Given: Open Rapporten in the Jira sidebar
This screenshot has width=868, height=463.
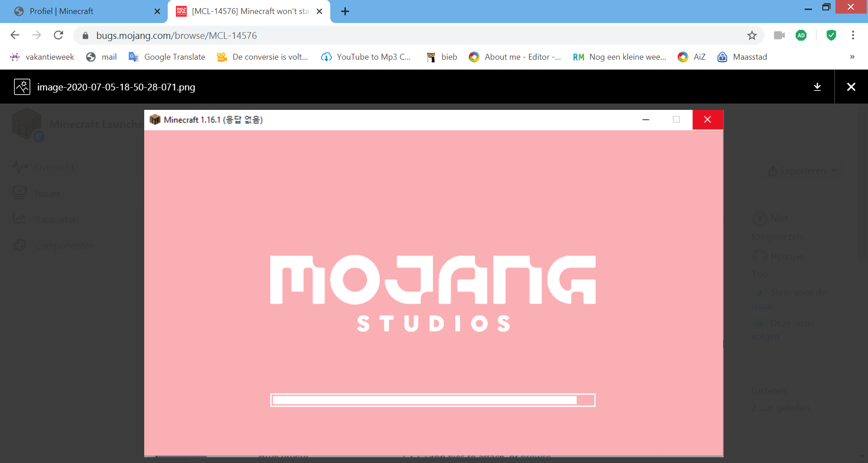Looking at the screenshot, I should [46, 220].
